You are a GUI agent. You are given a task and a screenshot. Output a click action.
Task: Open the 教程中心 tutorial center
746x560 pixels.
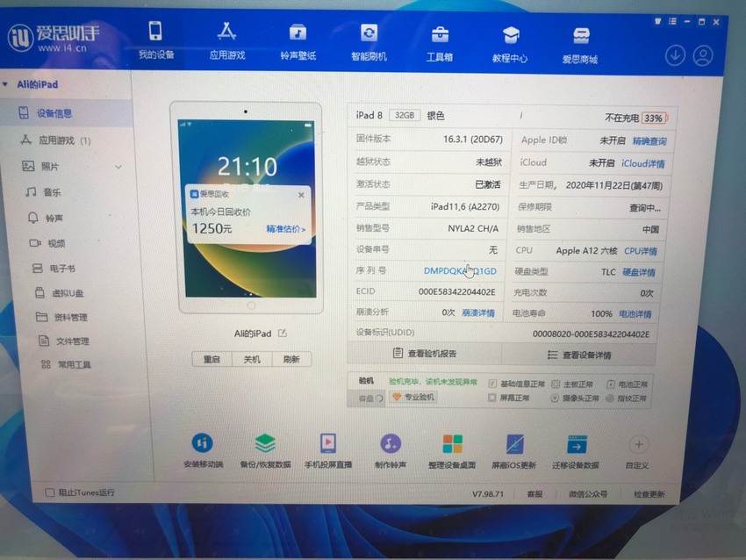pyautogui.click(x=510, y=45)
